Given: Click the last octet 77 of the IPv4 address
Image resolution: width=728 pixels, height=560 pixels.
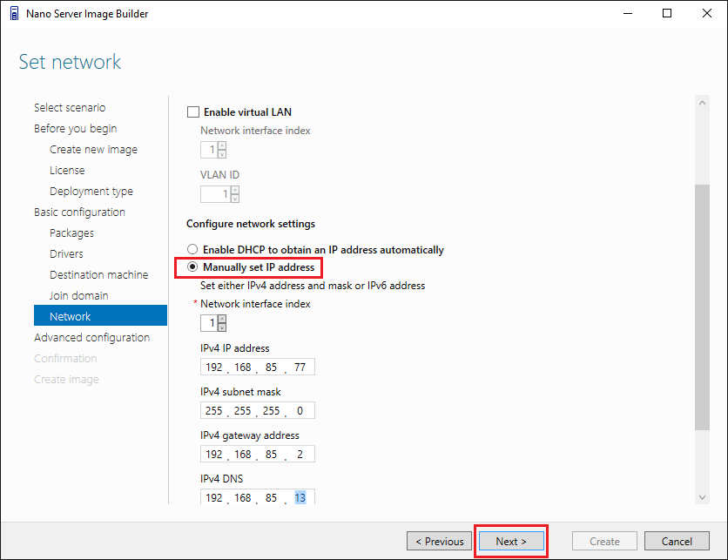Looking at the screenshot, I should click(300, 367).
